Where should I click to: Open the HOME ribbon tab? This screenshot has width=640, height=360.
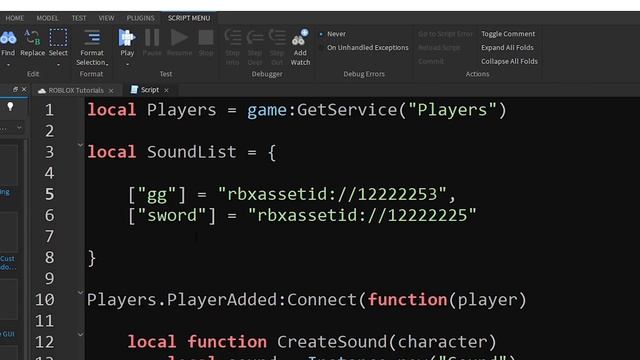click(x=15, y=18)
